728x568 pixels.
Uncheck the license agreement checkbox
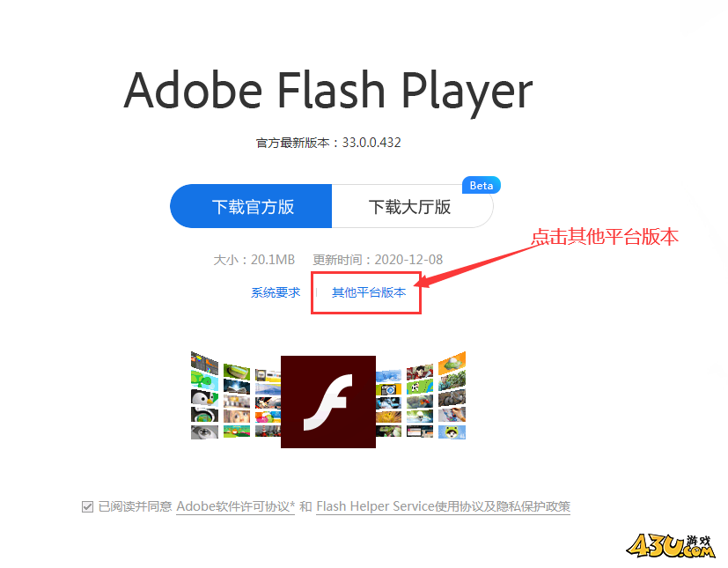point(87,506)
